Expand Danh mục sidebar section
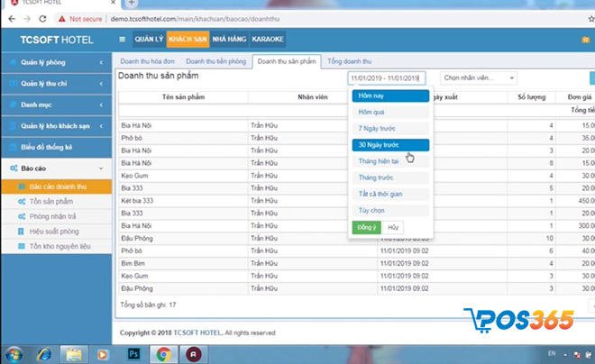This screenshot has width=595, height=364. 101,105
